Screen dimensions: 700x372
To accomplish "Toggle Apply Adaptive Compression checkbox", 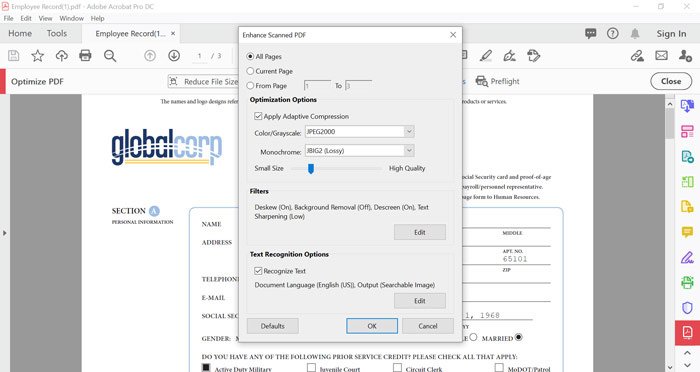I will tap(258, 116).
